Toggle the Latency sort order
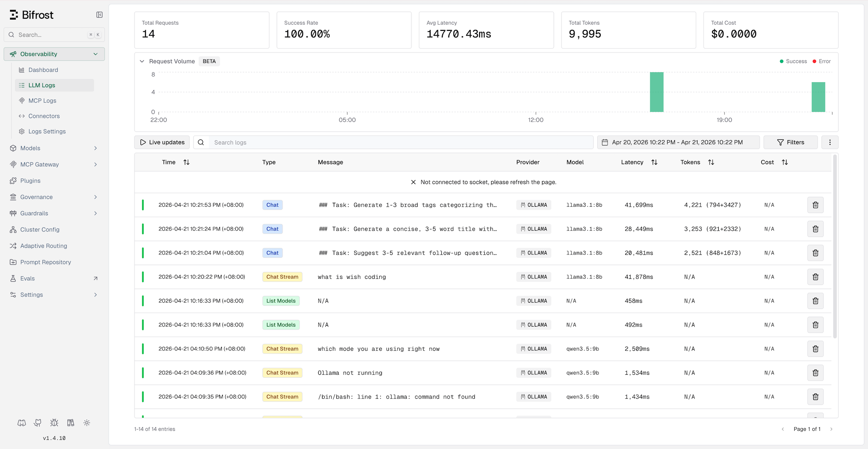This screenshot has width=868, height=449. [654, 162]
